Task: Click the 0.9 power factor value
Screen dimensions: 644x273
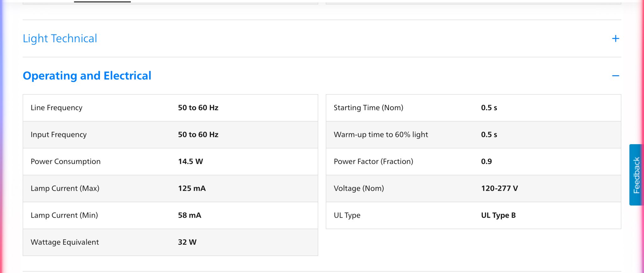Action: coord(486,162)
